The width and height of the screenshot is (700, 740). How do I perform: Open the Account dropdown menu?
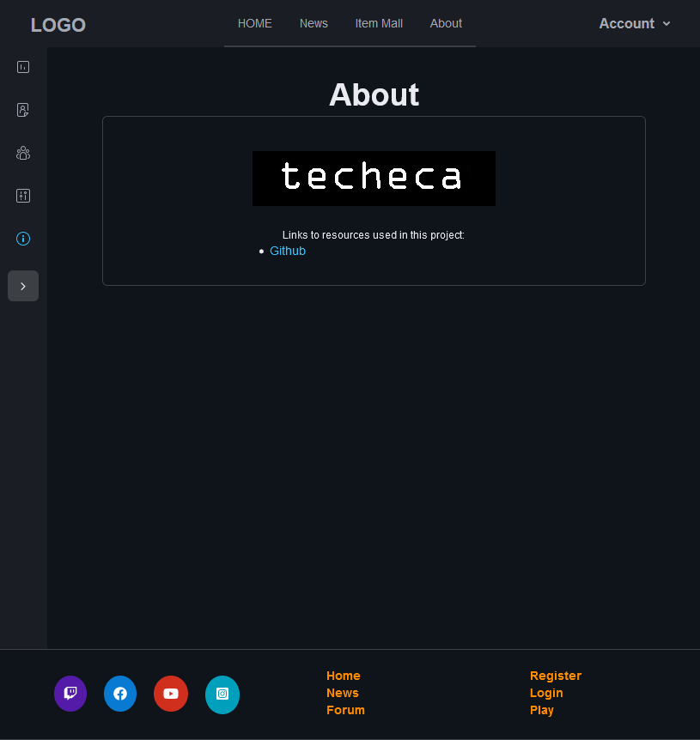(x=628, y=23)
